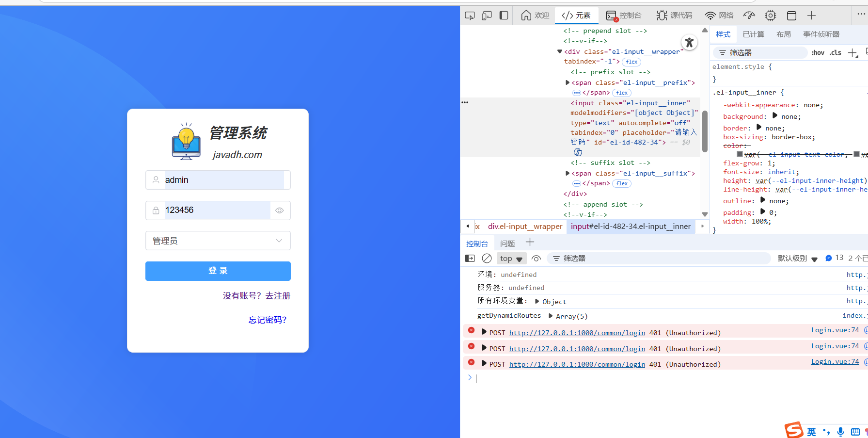Open the Welcome (欢迎) tab
Image resolution: width=868 pixels, height=438 pixels.
535,16
